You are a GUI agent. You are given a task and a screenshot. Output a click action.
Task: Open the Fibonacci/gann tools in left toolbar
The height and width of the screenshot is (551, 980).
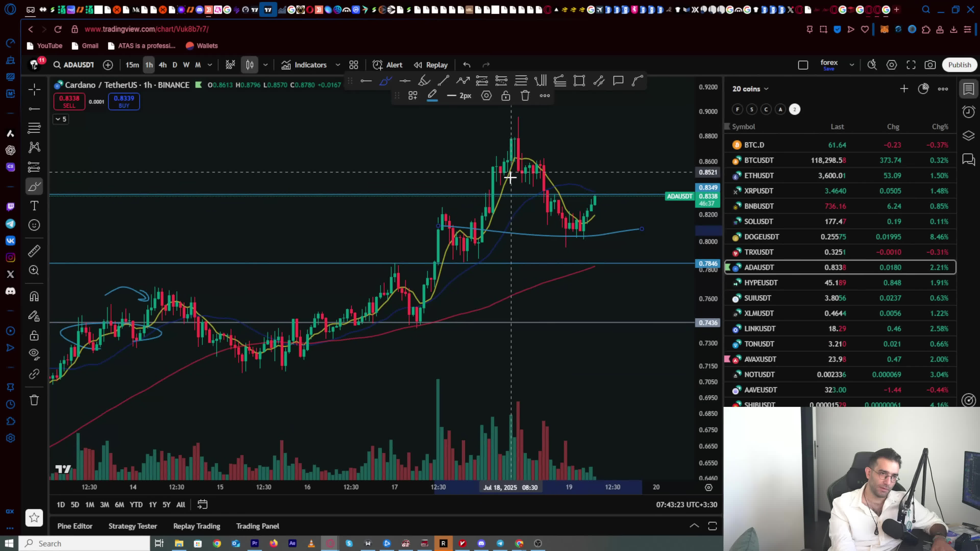click(x=34, y=128)
